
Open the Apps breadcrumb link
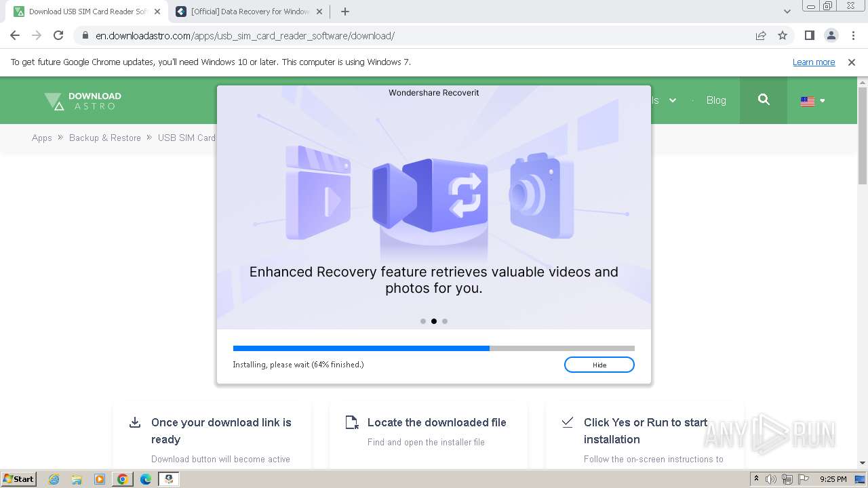42,138
